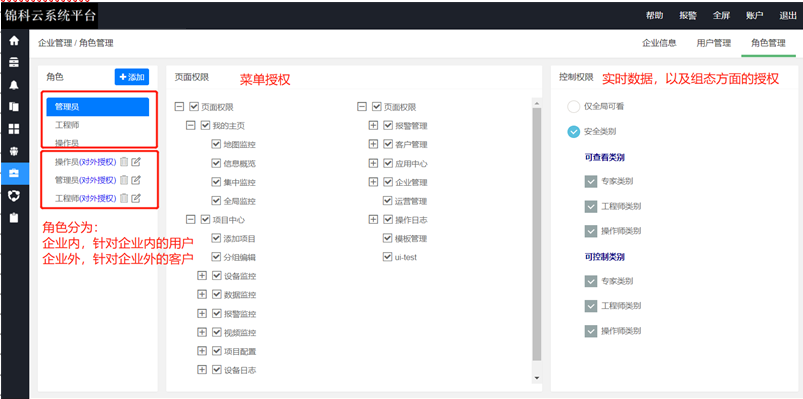The width and height of the screenshot is (803, 399).
Task: Expand the 报警管理 tree node
Action: pos(373,125)
